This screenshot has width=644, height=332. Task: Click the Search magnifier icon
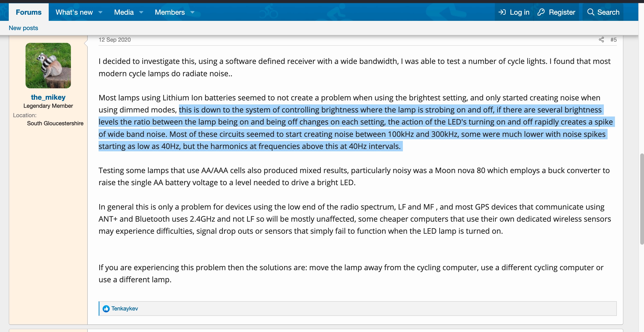click(591, 12)
